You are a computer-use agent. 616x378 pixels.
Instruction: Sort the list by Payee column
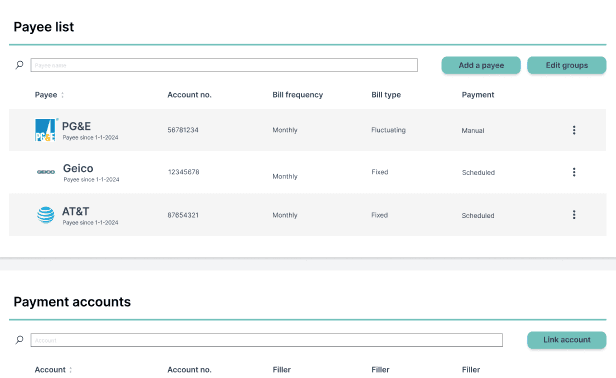coord(62,95)
